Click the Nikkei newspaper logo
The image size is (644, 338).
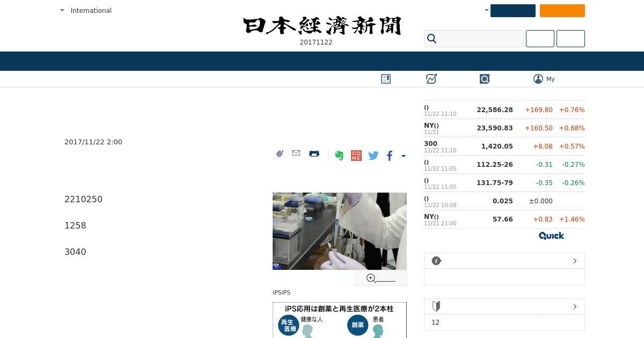point(322,26)
